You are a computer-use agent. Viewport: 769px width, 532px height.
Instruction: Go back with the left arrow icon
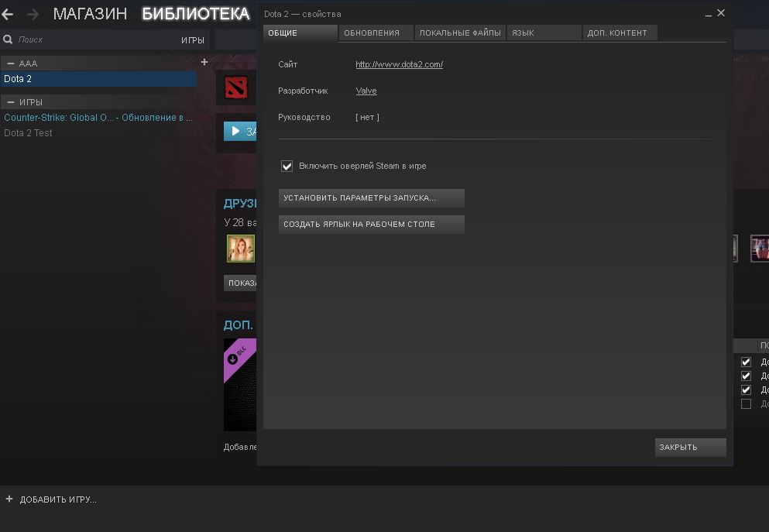point(8,14)
